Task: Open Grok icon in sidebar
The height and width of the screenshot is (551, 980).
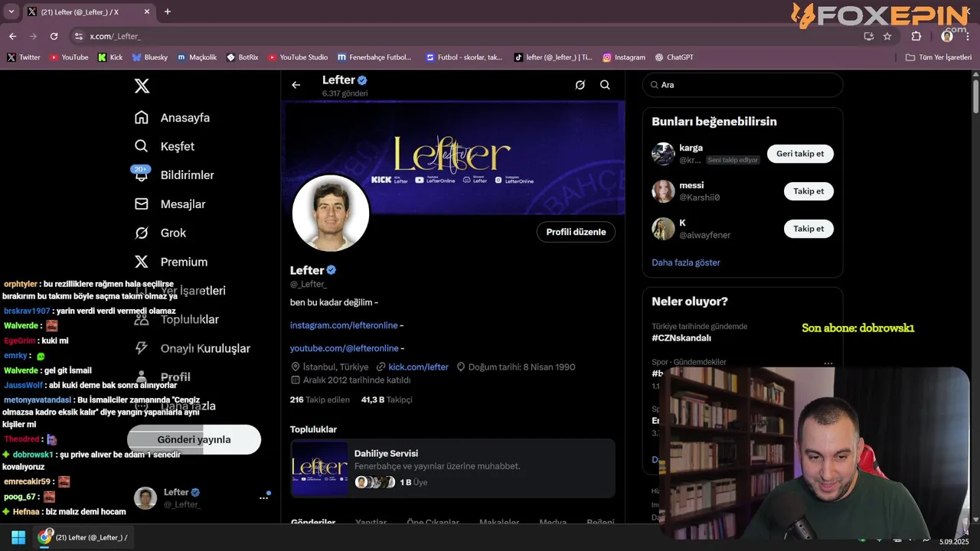Action: [x=142, y=233]
